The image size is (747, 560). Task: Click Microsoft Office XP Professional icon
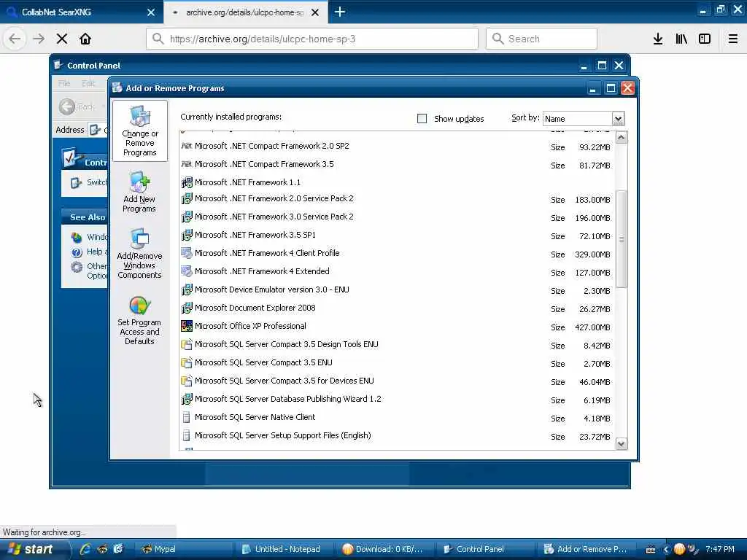point(187,326)
